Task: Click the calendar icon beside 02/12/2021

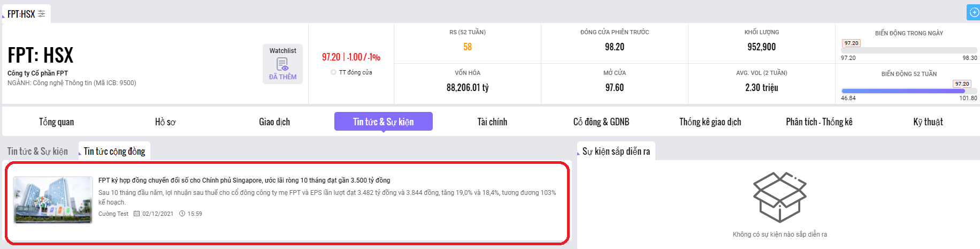Action: pos(136,214)
